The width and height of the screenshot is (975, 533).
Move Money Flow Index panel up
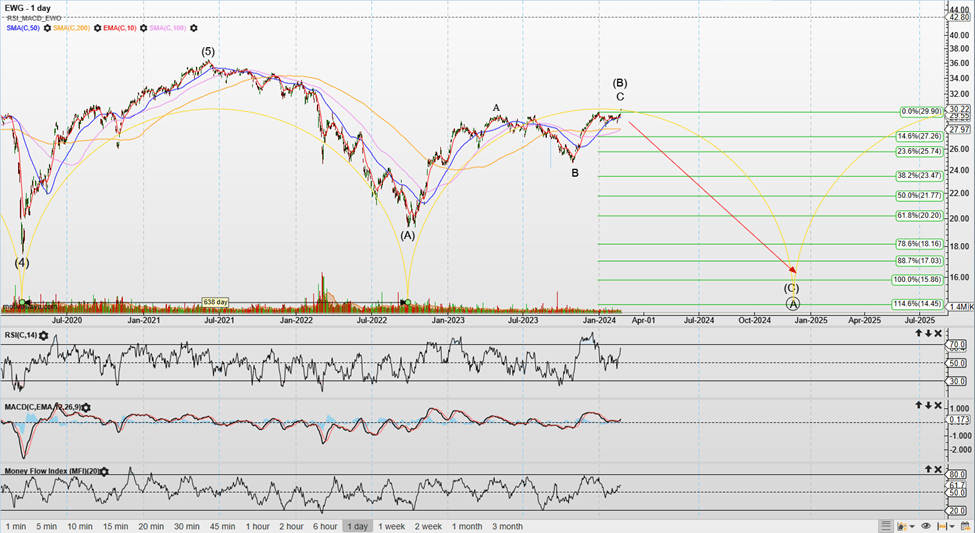(x=928, y=469)
